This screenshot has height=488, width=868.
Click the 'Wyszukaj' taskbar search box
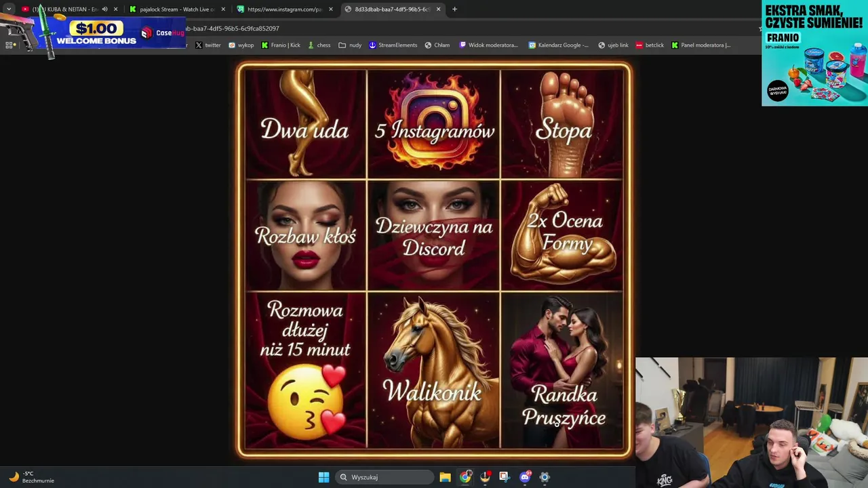pyautogui.click(x=384, y=477)
